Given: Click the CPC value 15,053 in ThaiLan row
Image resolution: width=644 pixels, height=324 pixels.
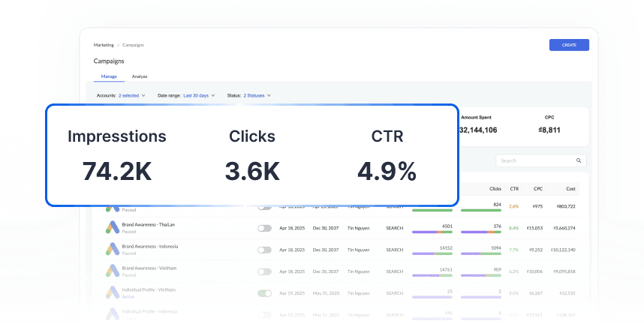Looking at the screenshot, I should tap(534, 228).
